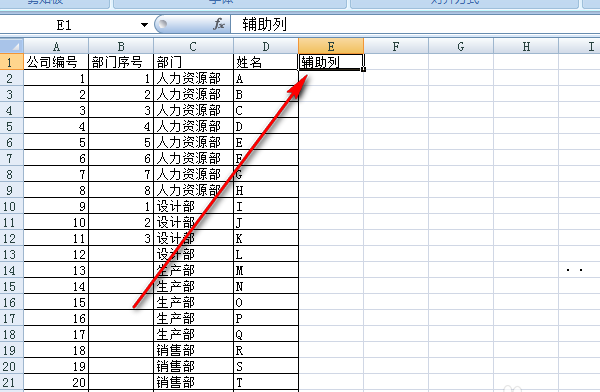Click name cell A in row 2
600x392 pixels.
(x=266, y=78)
